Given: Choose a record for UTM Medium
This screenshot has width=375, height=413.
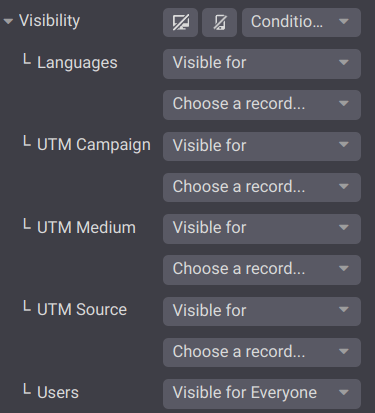Looking at the screenshot, I should tap(262, 270).
